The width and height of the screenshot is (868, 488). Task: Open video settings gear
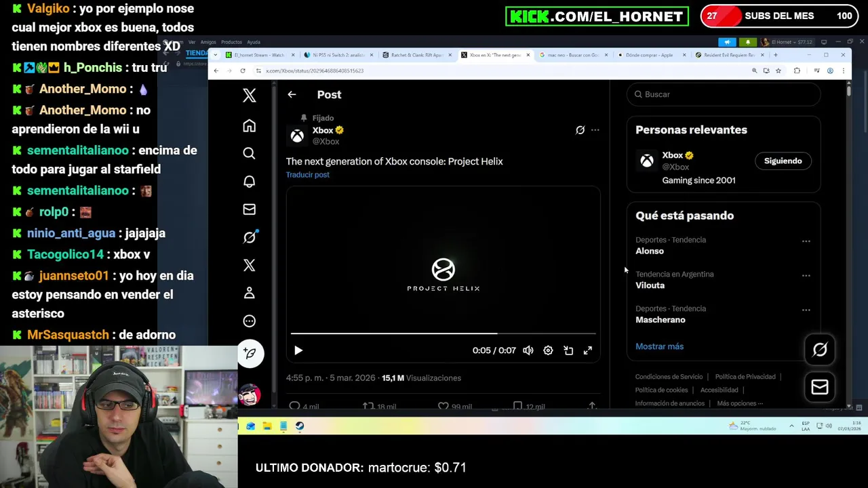click(x=548, y=350)
